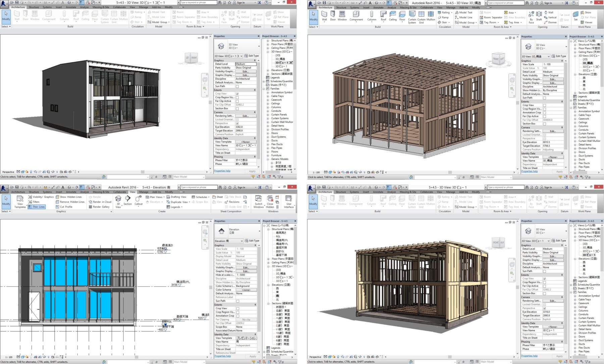Image resolution: width=604 pixels, height=364 pixels.
Task: Check Sun Path in Elevation 南 properties
Action: point(238,301)
